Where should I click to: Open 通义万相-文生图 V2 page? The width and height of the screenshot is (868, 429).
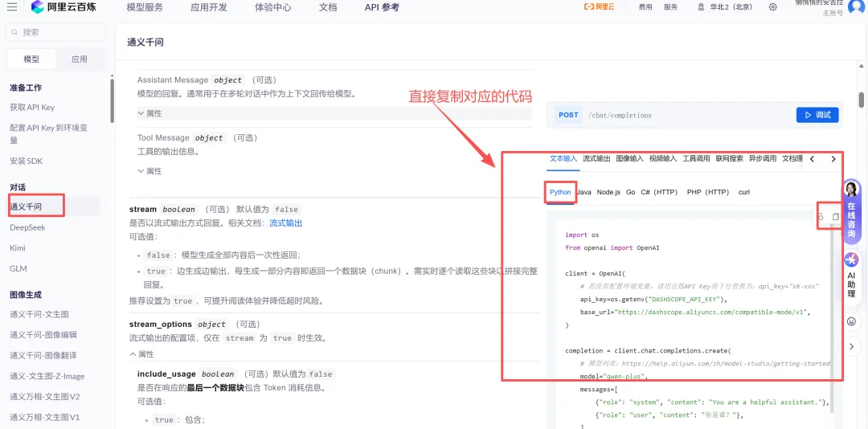point(45,396)
